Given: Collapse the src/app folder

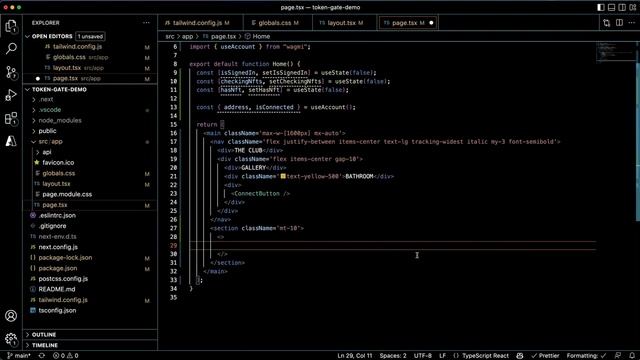Looking at the screenshot, I should tap(50, 142).
